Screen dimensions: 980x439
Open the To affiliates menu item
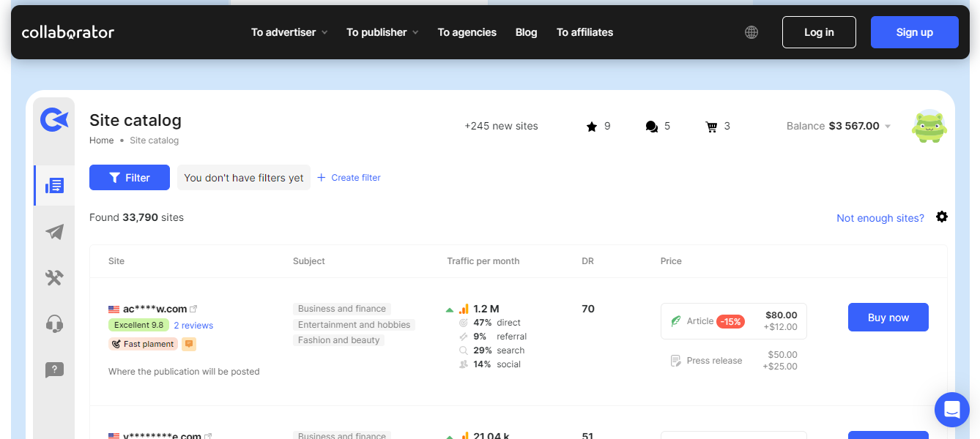point(584,32)
